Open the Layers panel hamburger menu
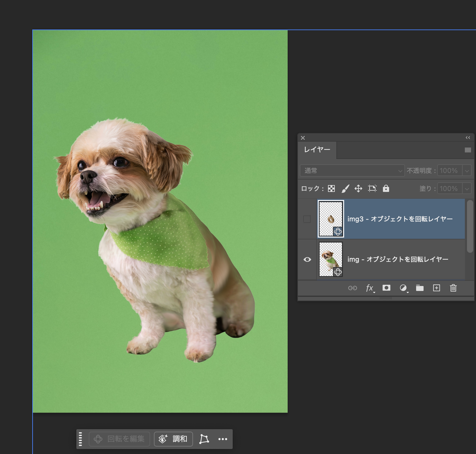This screenshot has height=454, width=476. pyautogui.click(x=468, y=150)
